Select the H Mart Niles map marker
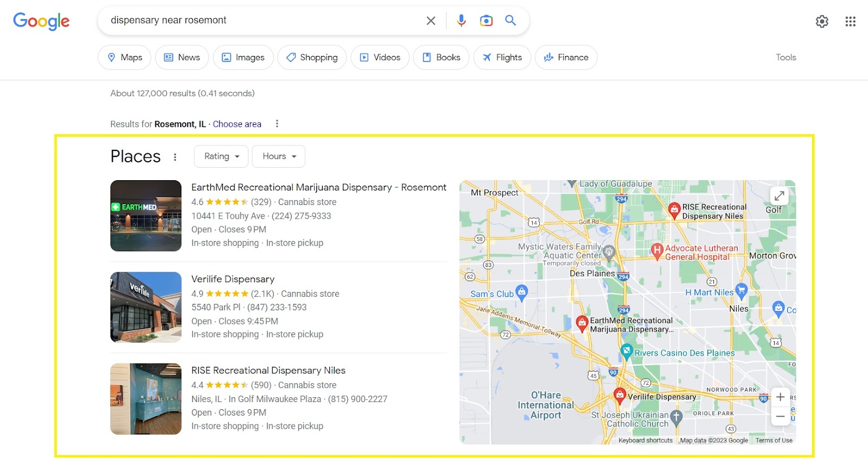This screenshot has height=465, width=868. coord(741,291)
